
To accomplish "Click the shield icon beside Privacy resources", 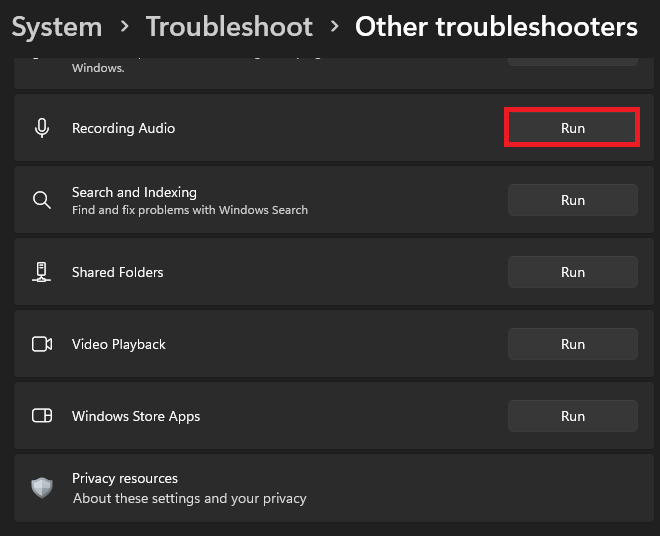I will tap(42, 487).
